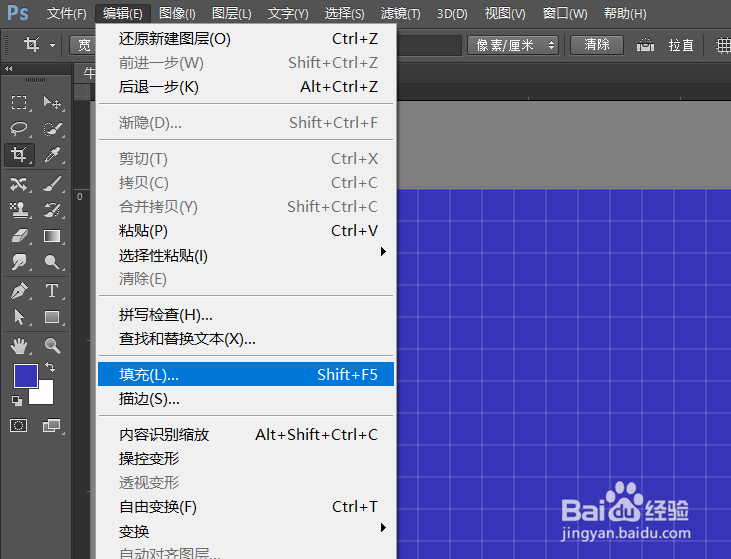
Task: Choose 描边 menu entry
Action: click(x=245, y=399)
